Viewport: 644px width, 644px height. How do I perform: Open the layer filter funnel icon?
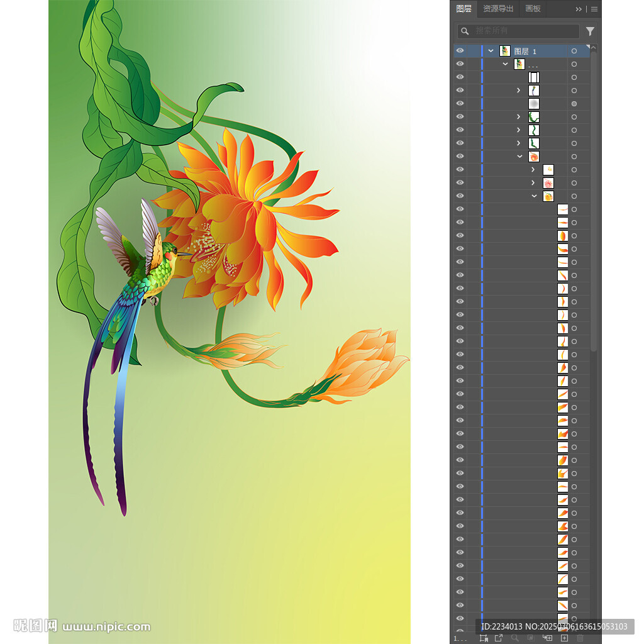[x=590, y=31]
